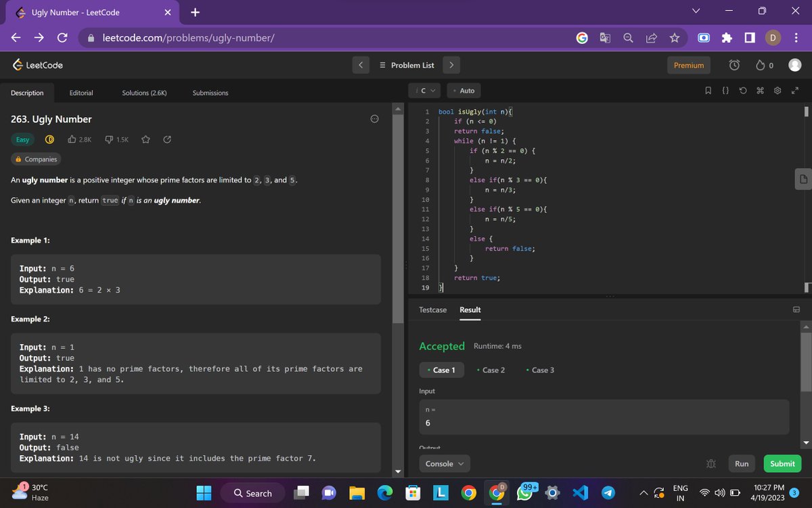Switch to the Editorial tab
812x508 pixels.
click(x=81, y=93)
